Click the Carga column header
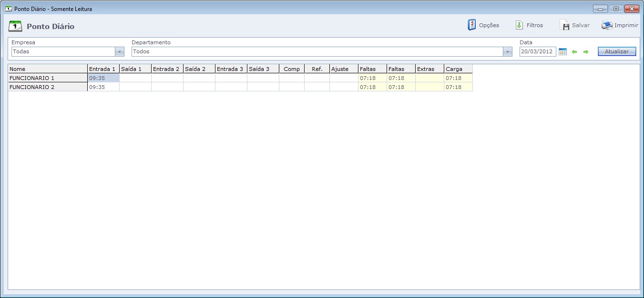The width and height of the screenshot is (644, 298). [x=458, y=69]
